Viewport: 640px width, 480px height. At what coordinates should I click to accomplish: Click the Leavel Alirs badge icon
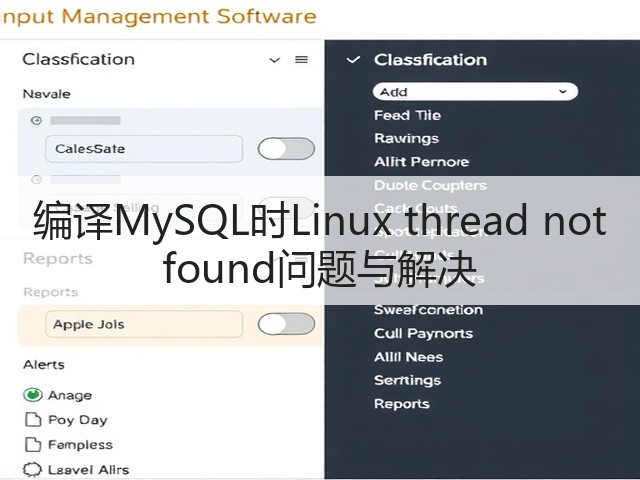click(32, 469)
